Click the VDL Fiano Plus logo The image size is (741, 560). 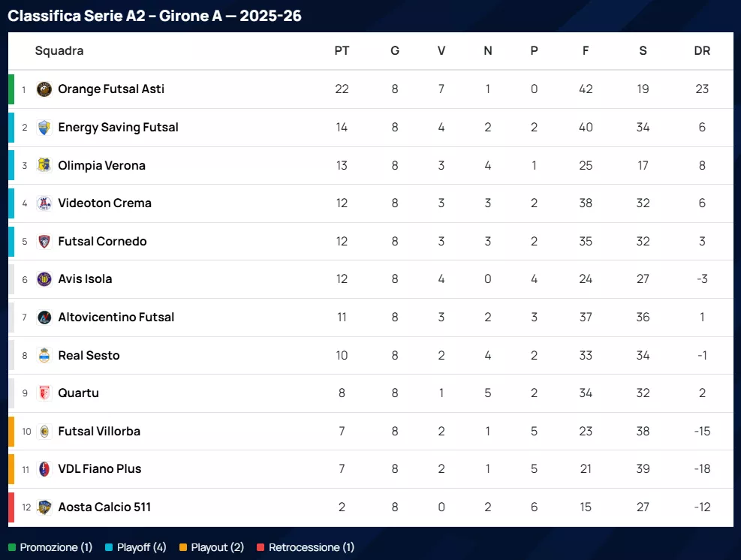(44, 469)
